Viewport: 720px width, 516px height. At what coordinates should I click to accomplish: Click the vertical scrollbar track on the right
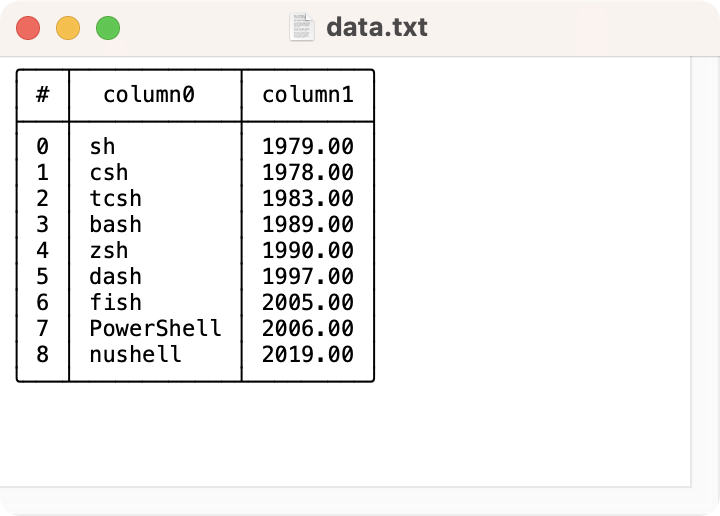(705, 270)
